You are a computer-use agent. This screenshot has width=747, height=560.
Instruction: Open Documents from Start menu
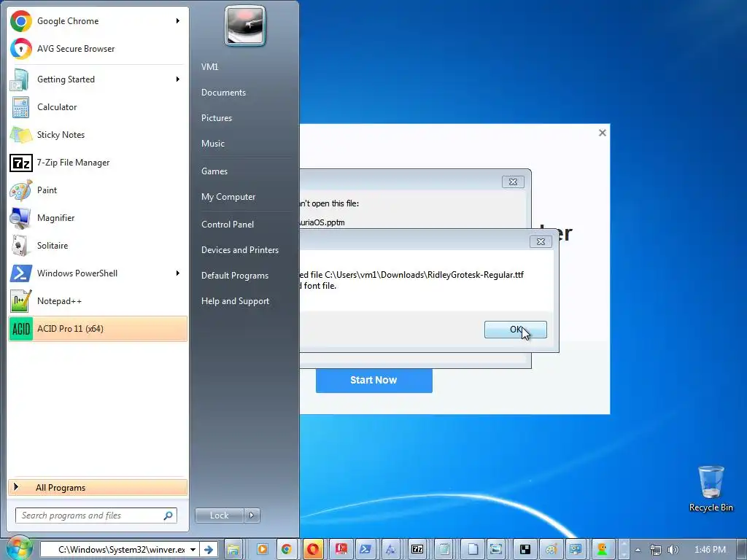click(223, 93)
